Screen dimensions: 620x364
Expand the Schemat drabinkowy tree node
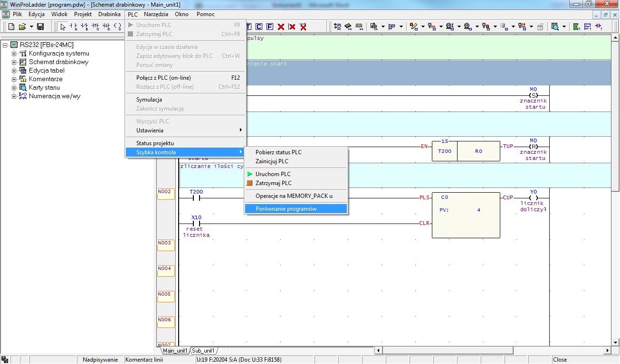(14, 62)
